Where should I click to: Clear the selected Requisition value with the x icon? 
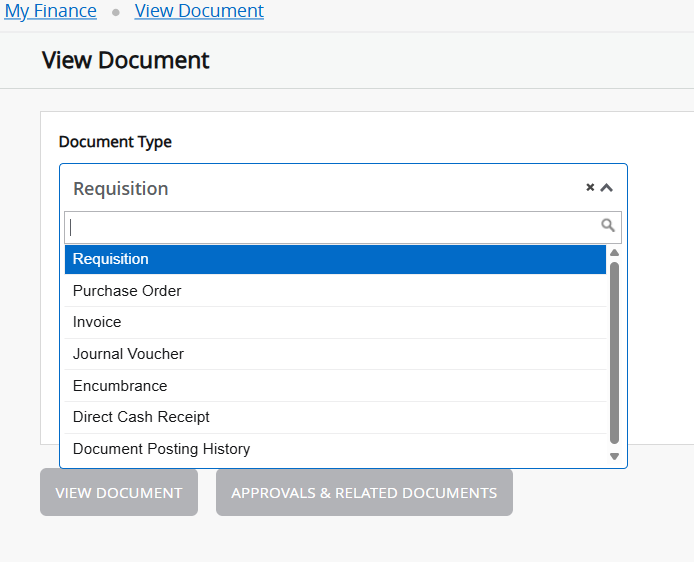click(x=590, y=188)
